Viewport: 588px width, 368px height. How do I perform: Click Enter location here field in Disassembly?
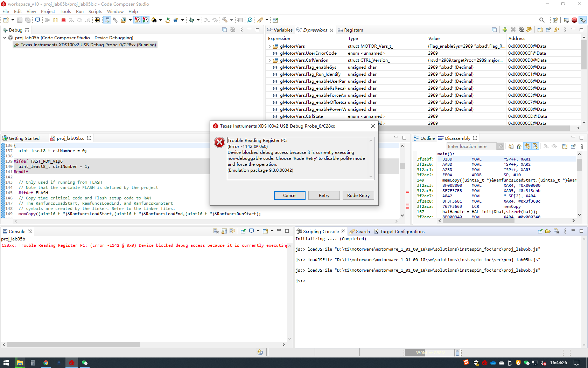pos(471,146)
